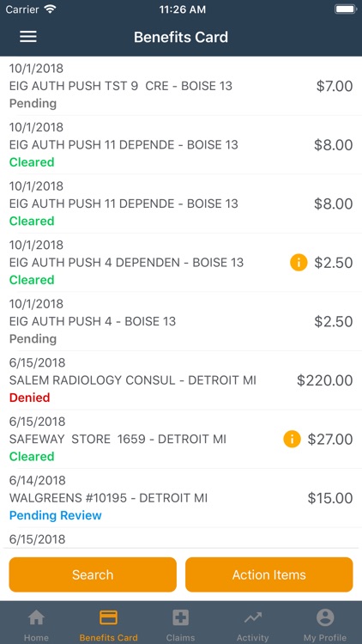The width and height of the screenshot is (362, 644).
Task: Tap the Action Items button
Action: click(x=268, y=574)
